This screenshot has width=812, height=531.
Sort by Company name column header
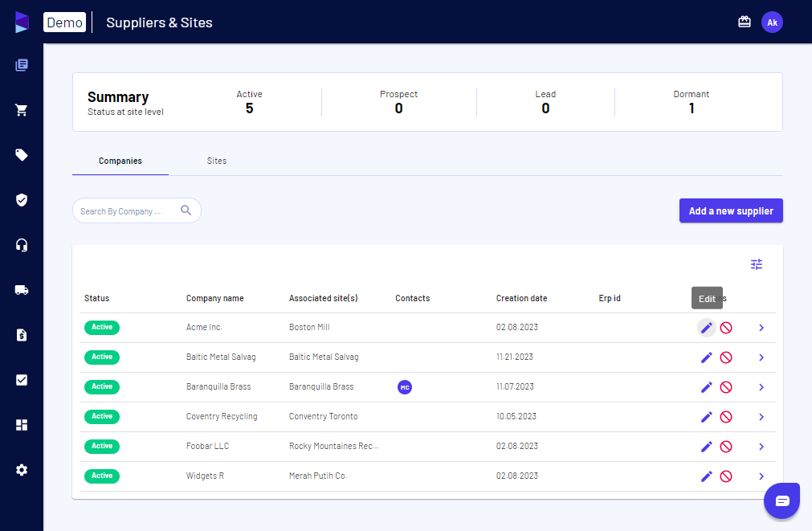tap(215, 298)
